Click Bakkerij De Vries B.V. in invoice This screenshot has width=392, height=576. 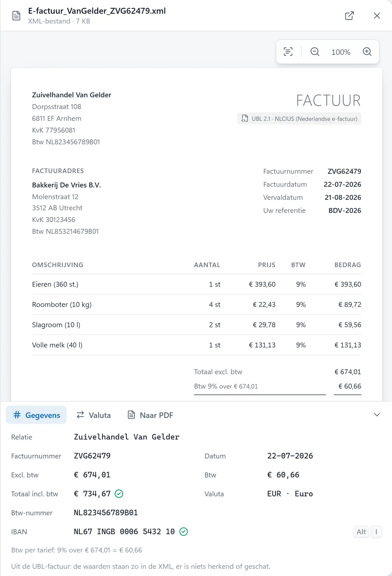(67, 185)
